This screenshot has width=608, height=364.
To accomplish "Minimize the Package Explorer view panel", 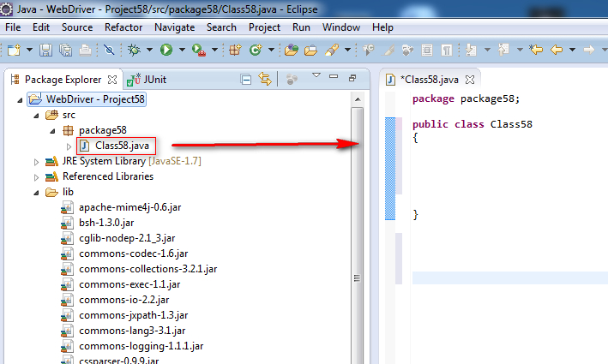I will 334,77.
